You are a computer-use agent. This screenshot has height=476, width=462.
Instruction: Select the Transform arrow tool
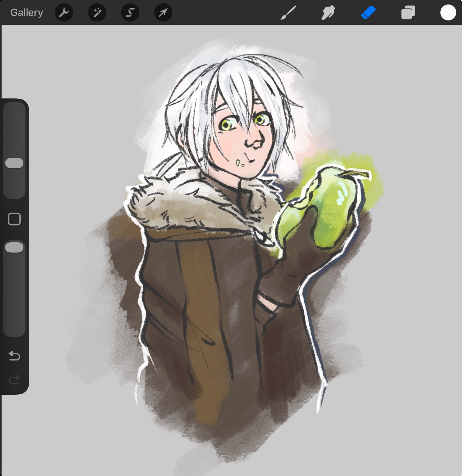tap(163, 13)
